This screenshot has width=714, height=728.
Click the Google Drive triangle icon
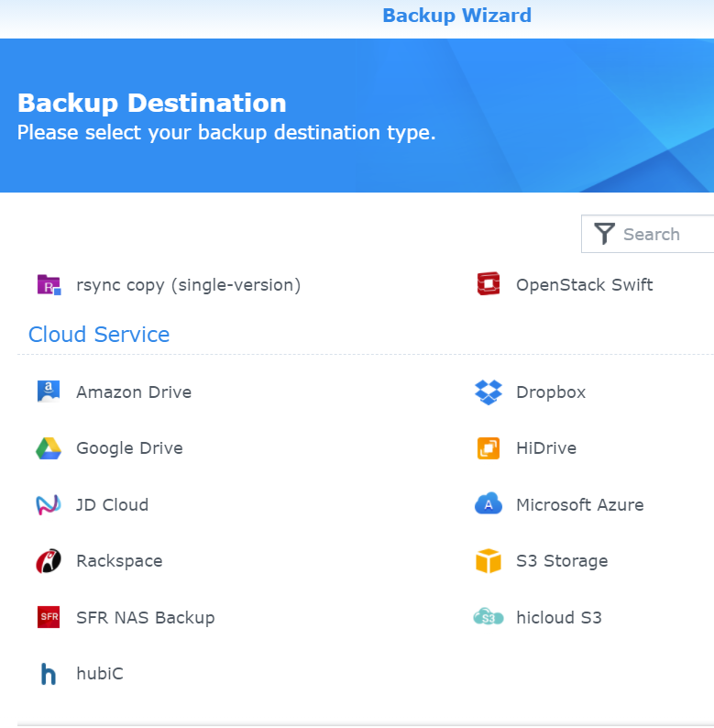click(49, 448)
